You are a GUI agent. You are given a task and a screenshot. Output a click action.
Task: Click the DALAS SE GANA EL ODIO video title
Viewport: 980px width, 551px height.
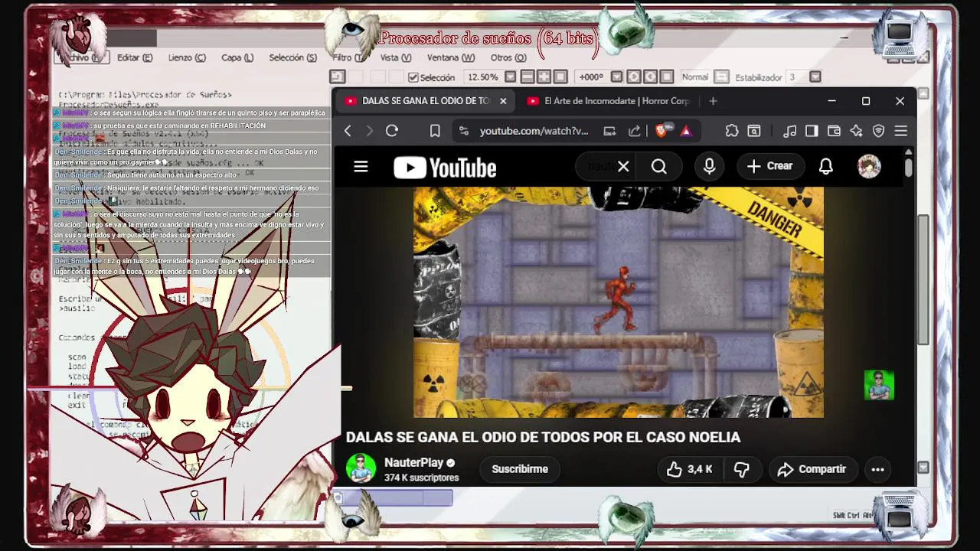coord(543,437)
